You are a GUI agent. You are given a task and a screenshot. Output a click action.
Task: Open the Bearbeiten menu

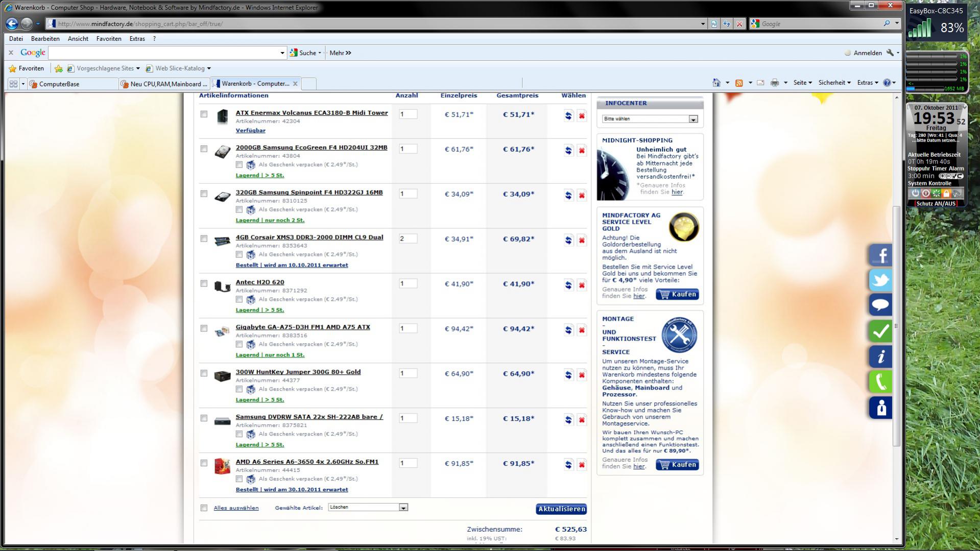pyautogui.click(x=45, y=39)
